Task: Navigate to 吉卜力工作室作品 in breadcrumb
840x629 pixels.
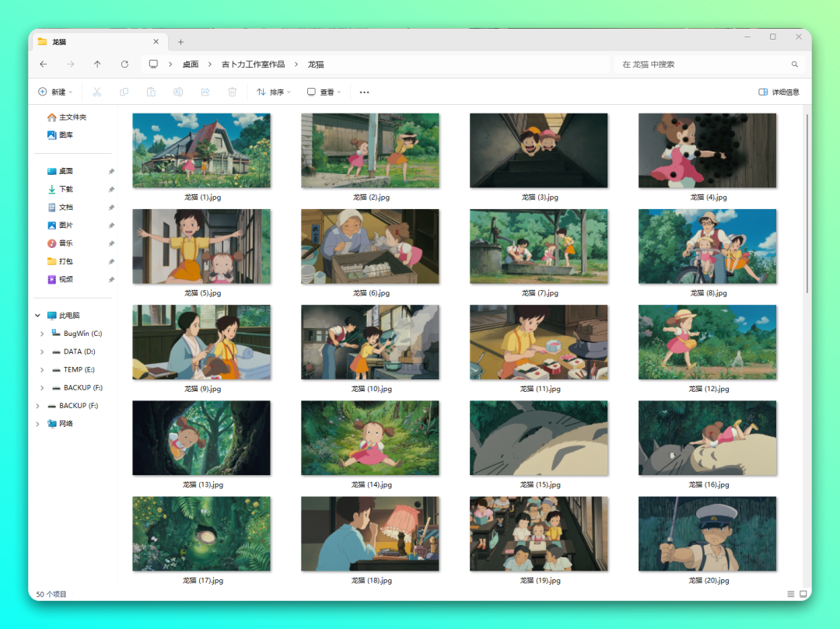Action: pos(253,65)
